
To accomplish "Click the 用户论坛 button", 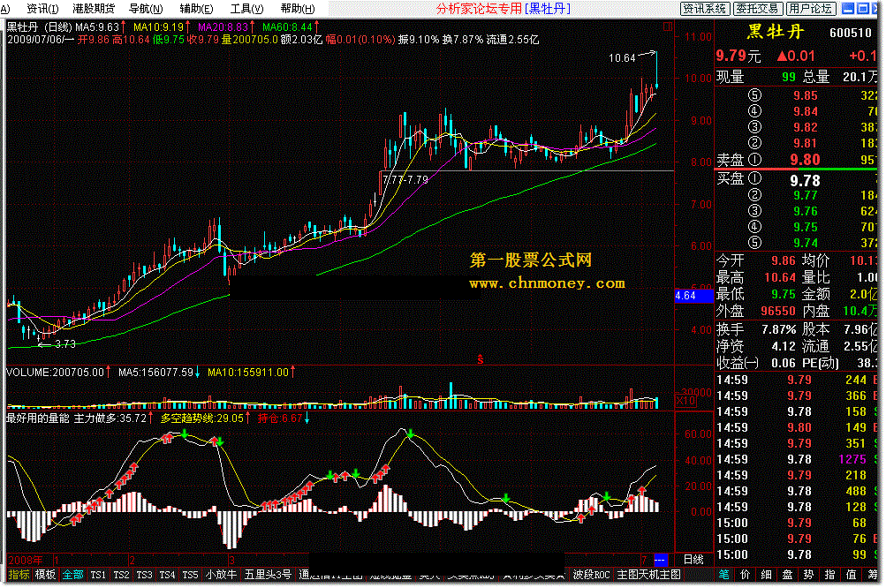I will pyautogui.click(x=810, y=9).
